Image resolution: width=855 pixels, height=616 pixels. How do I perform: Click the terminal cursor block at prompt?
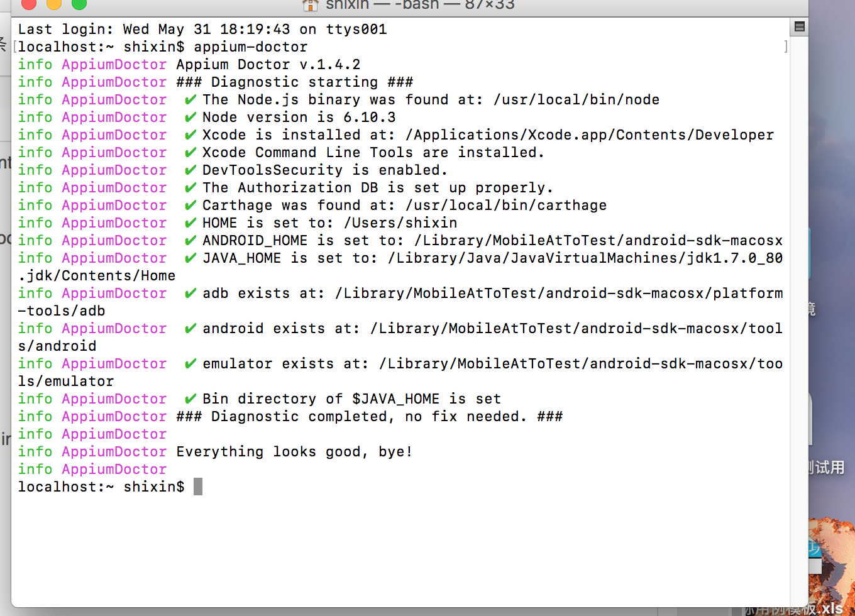[x=198, y=487]
